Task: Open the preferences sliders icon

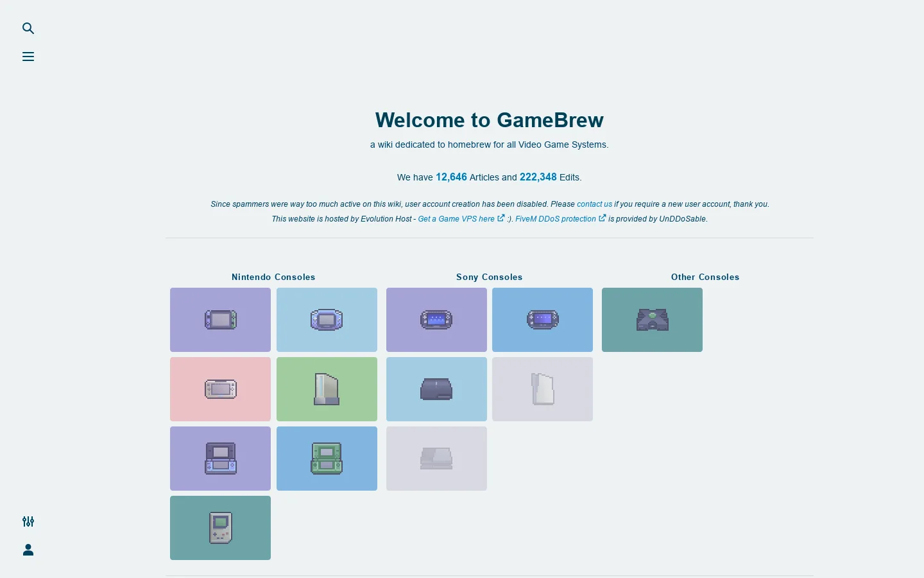Action: [x=28, y=521]
